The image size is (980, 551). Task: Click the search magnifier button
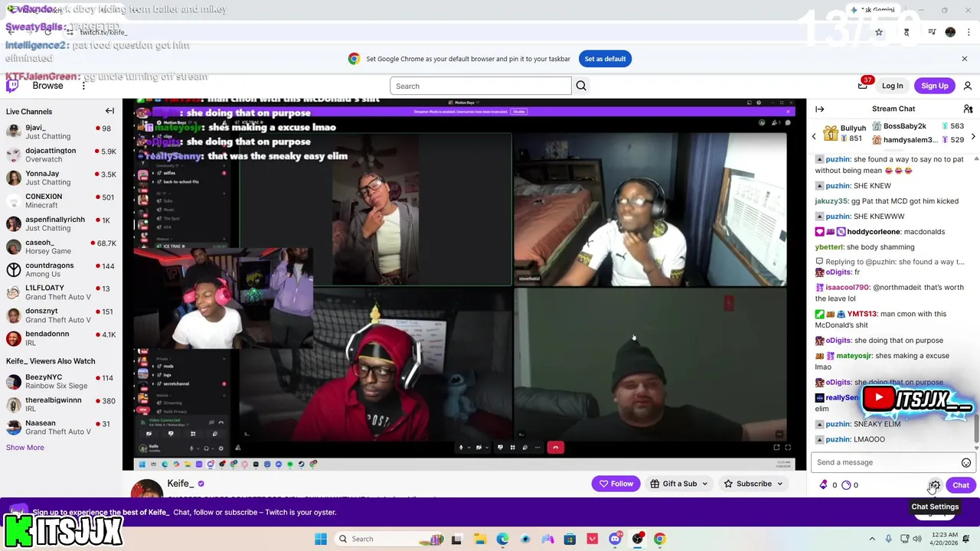coord(581,86)
